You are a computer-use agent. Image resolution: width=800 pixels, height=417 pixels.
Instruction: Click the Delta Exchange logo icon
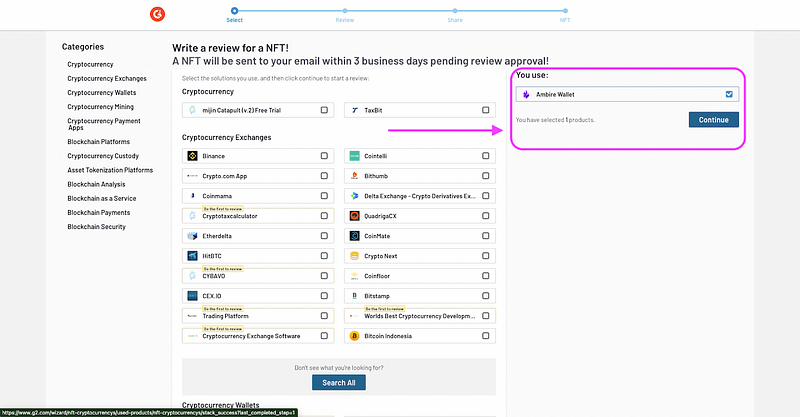pos(355,196)
